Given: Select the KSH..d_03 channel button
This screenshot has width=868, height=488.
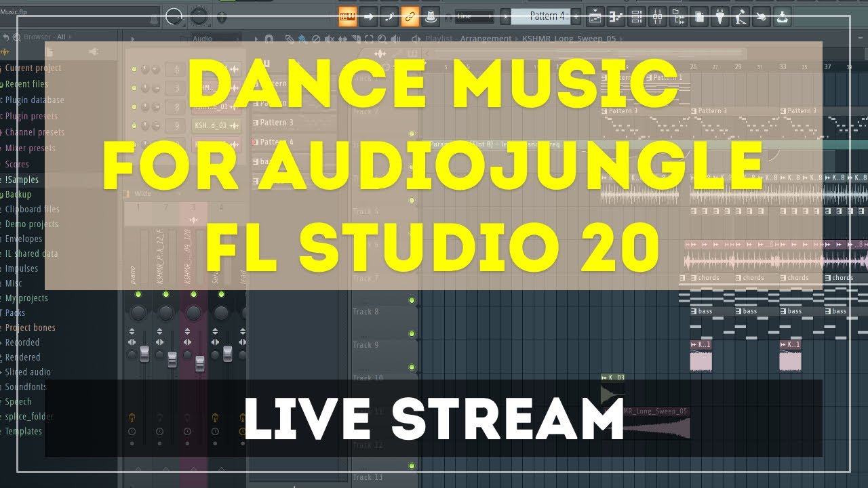Looking at the screenshot, I should pos(217,125).
